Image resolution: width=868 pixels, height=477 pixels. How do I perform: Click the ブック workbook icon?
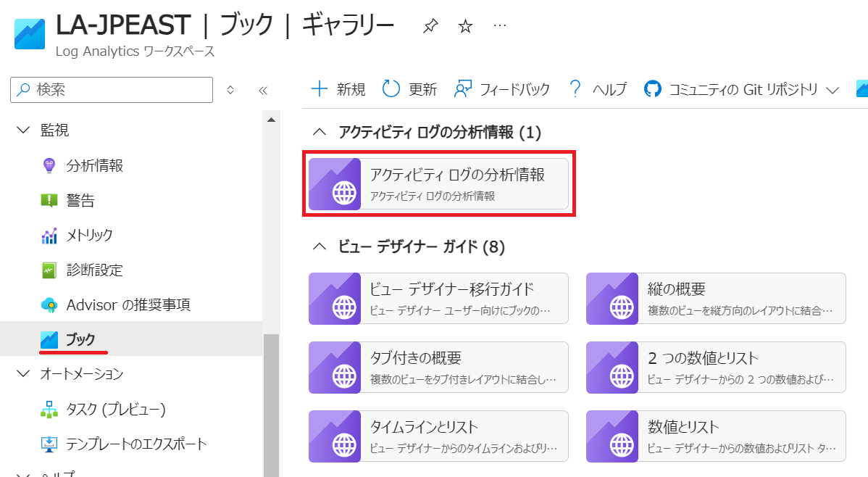(x=49, y=339)
